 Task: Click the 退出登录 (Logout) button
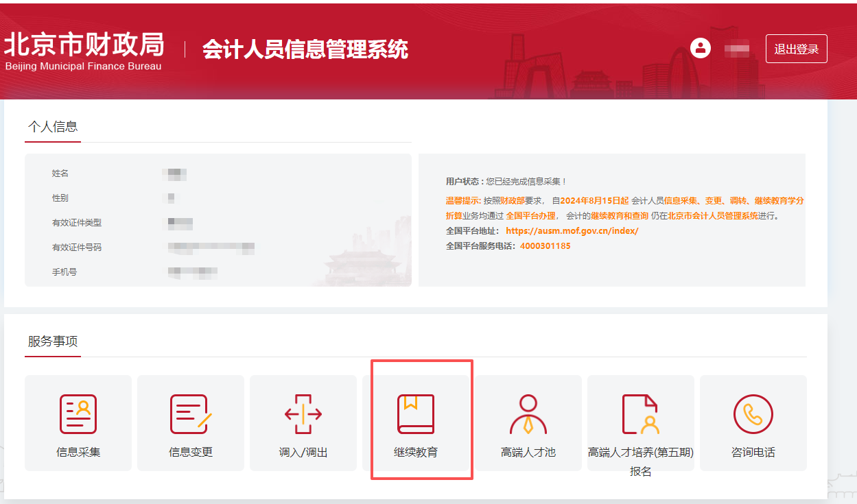[x=796, y=49]
